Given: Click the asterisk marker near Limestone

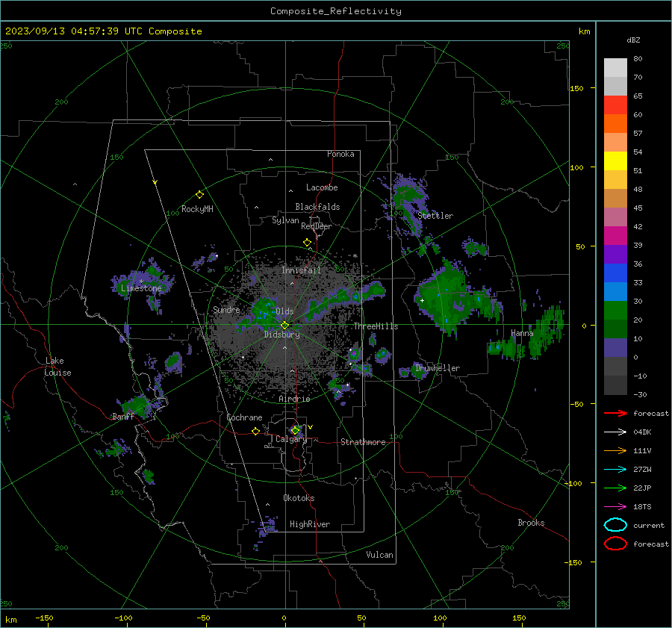Looking at the screenshot, I should pyautogui.click(x=141, y=282).
